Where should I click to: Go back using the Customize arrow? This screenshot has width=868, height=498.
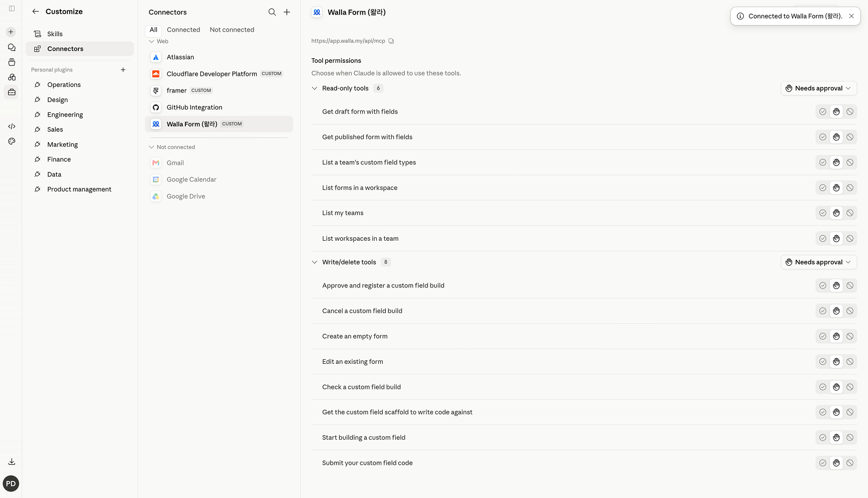pos(36,12)
